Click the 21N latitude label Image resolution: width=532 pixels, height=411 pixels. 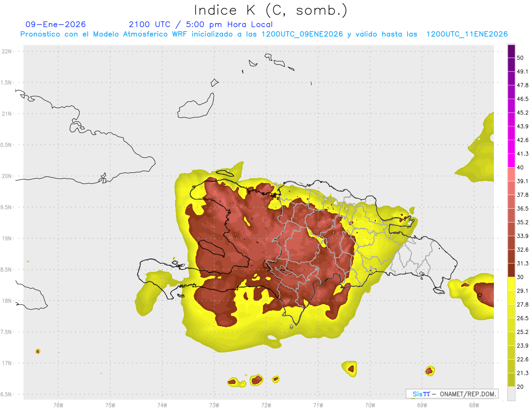[x=7, y=114]
